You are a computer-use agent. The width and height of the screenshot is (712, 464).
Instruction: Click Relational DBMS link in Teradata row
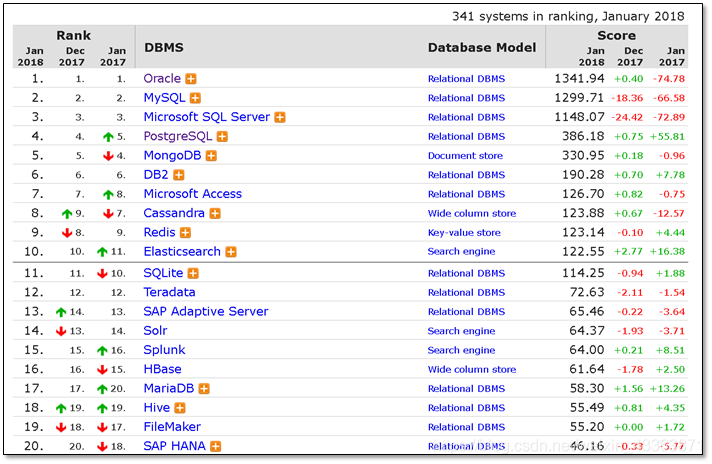466,293
